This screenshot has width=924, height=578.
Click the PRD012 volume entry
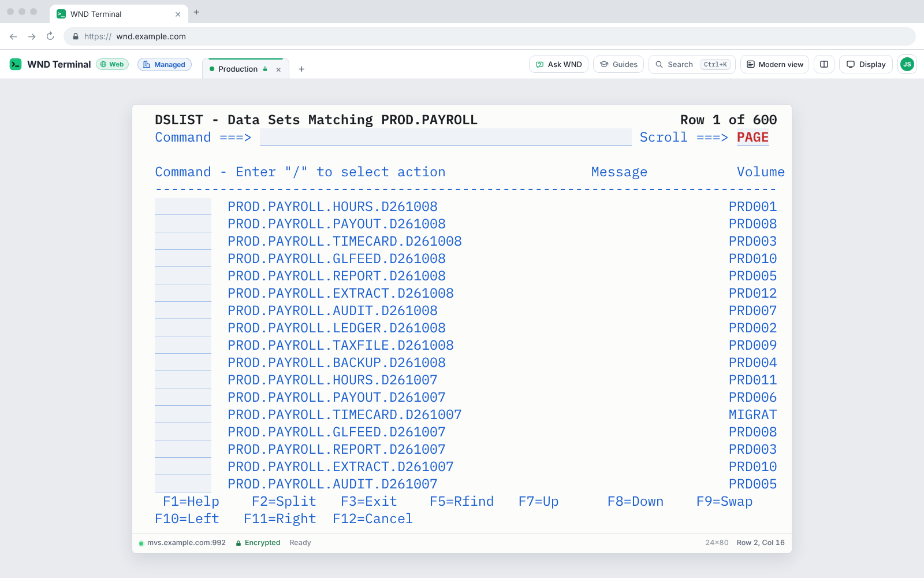click(752, 293)
